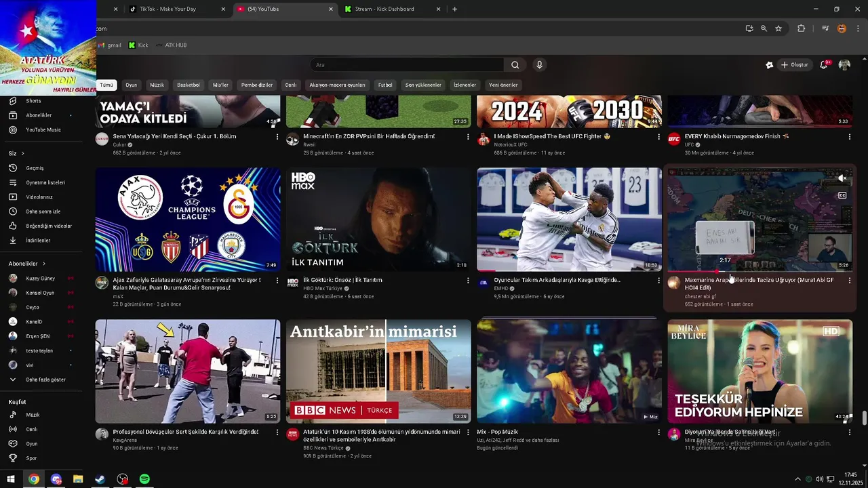
Task: Seek the preview video progress bar
Action: [x=760, y=271]
